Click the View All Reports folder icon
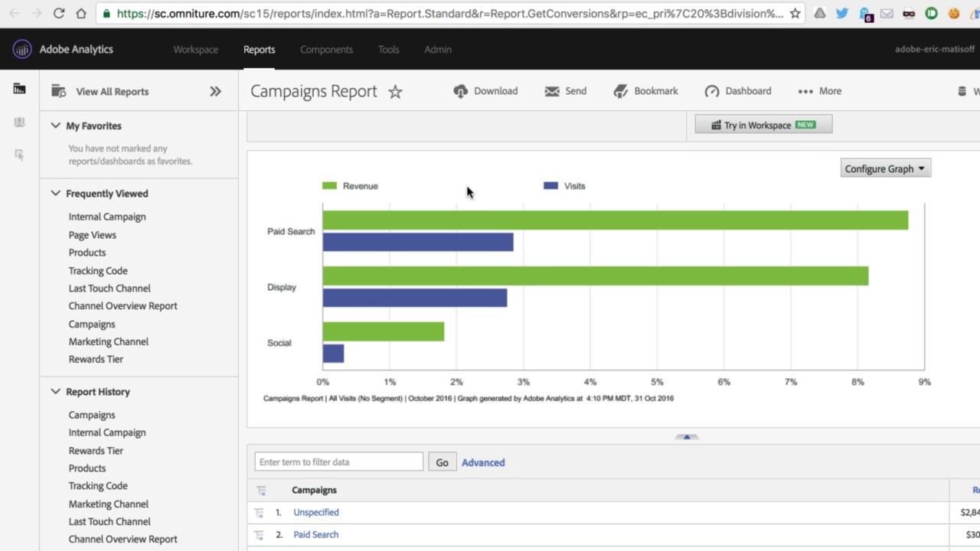 point(59,91)
